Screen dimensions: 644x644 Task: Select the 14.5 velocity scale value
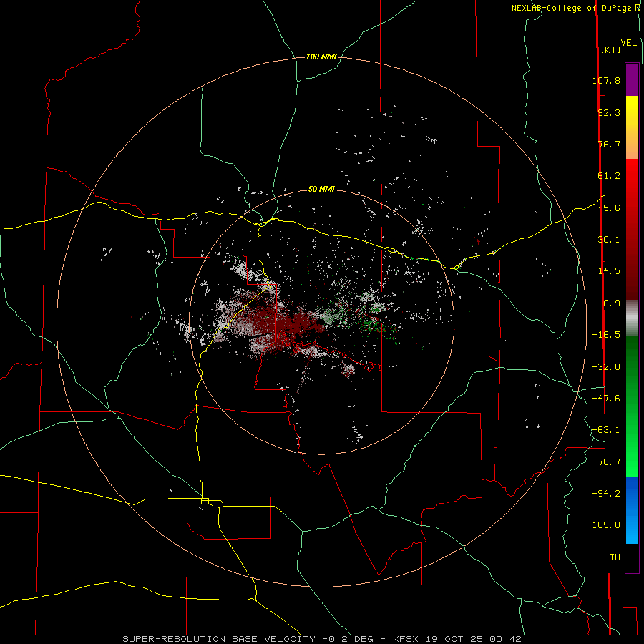click(609, 271)
